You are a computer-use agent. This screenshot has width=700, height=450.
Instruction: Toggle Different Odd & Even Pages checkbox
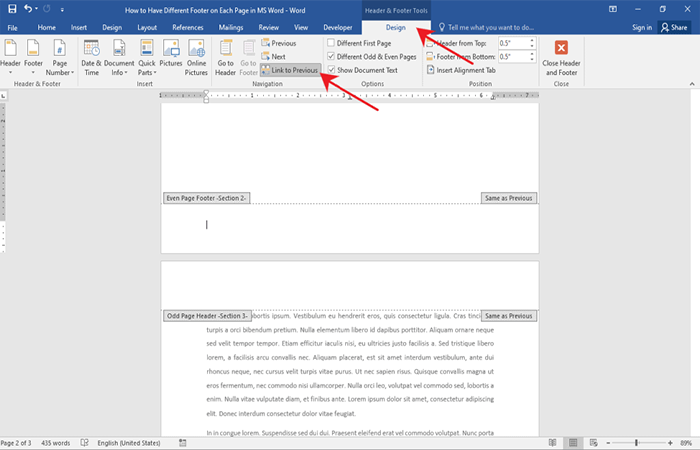[x=332, y=57]
